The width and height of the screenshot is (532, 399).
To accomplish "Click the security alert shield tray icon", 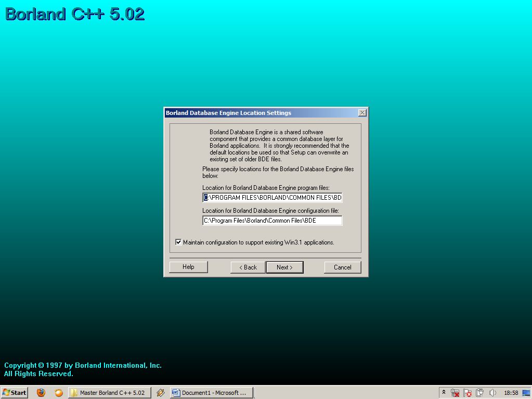I will (467, 393).
